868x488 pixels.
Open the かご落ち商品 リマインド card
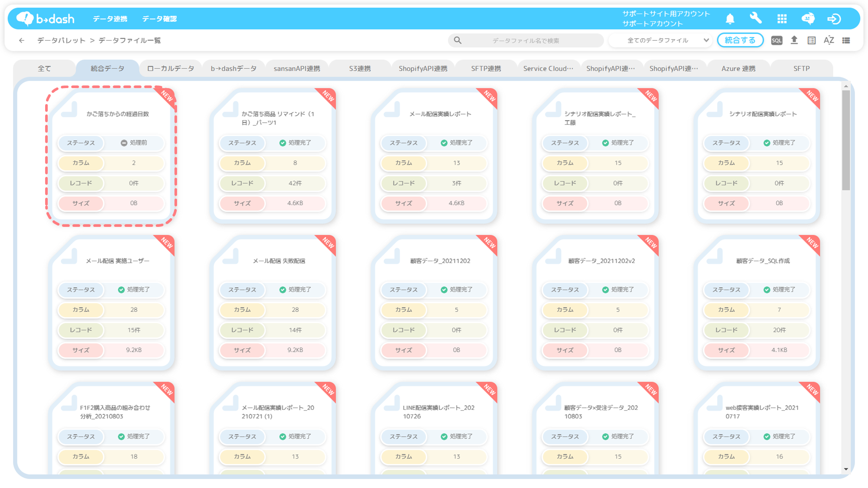click(273, 156)
